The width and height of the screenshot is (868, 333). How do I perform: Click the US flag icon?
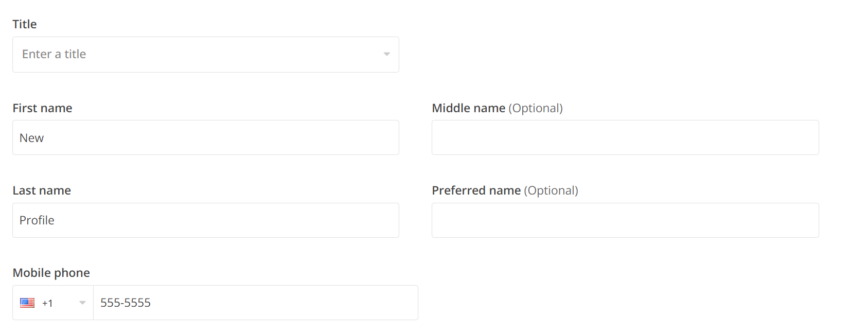tap(27, 303)
